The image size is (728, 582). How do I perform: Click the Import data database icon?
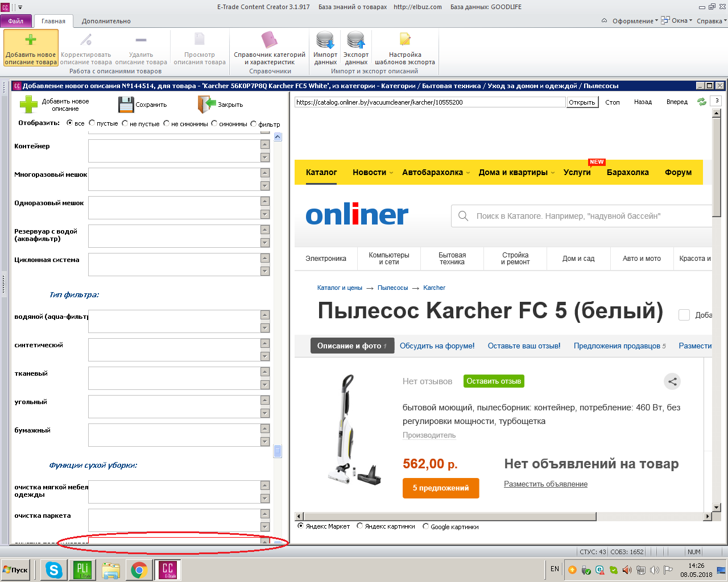(x=325, y=40)
